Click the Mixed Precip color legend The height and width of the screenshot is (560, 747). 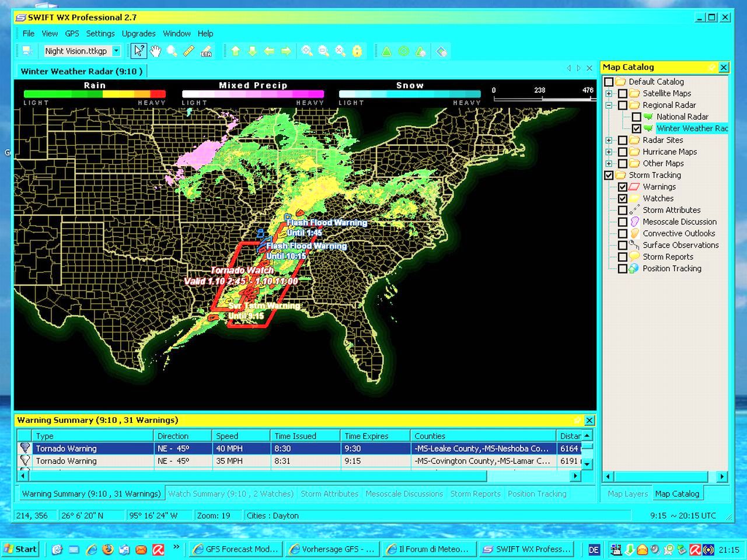[x=253, y=93]
